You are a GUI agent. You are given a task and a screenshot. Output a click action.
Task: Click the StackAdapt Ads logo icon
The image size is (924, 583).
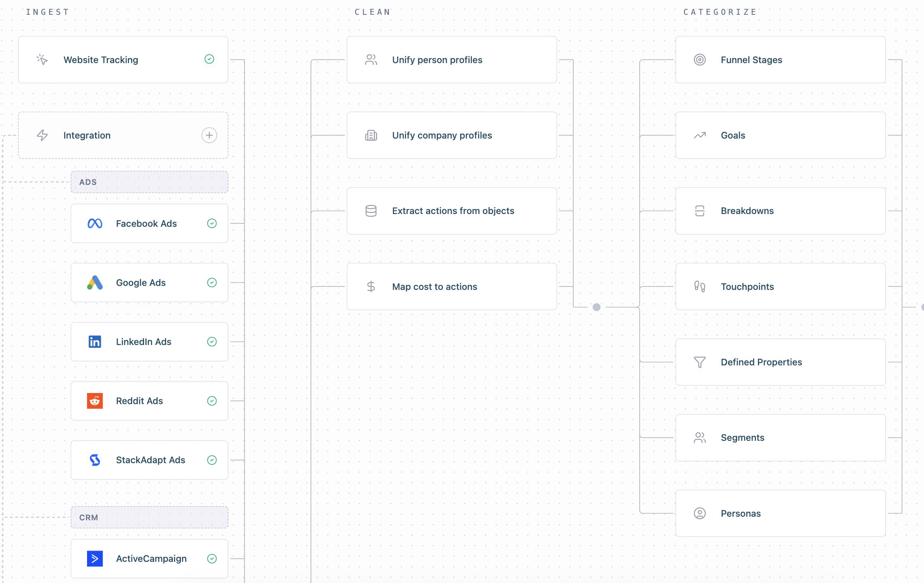click(x=95, y=460)
